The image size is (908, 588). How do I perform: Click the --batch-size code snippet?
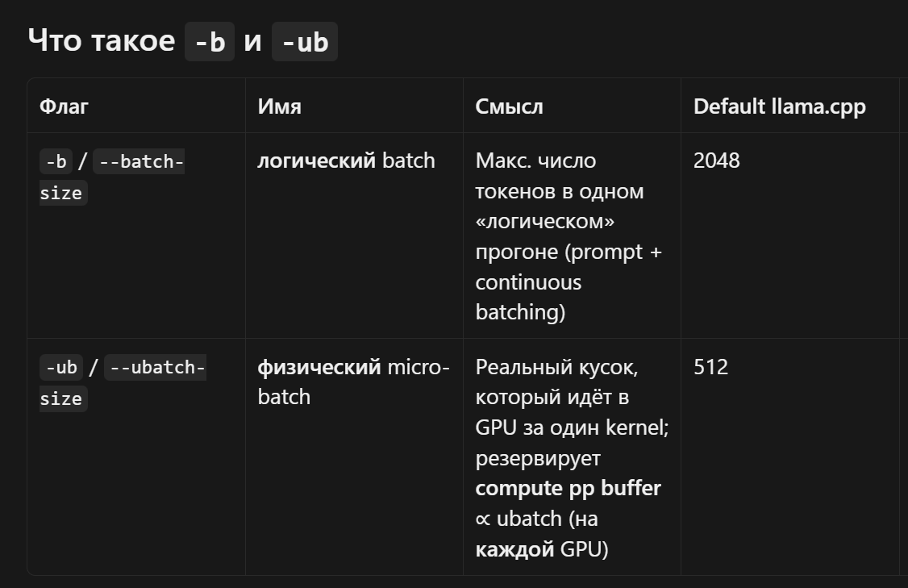(112, 177)
